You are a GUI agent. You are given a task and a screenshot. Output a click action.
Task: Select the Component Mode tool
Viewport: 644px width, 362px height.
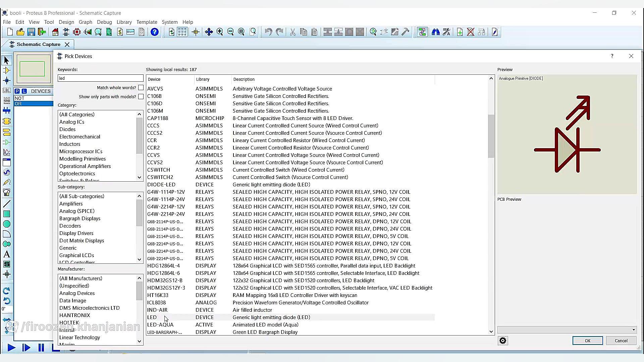point(6,70)
